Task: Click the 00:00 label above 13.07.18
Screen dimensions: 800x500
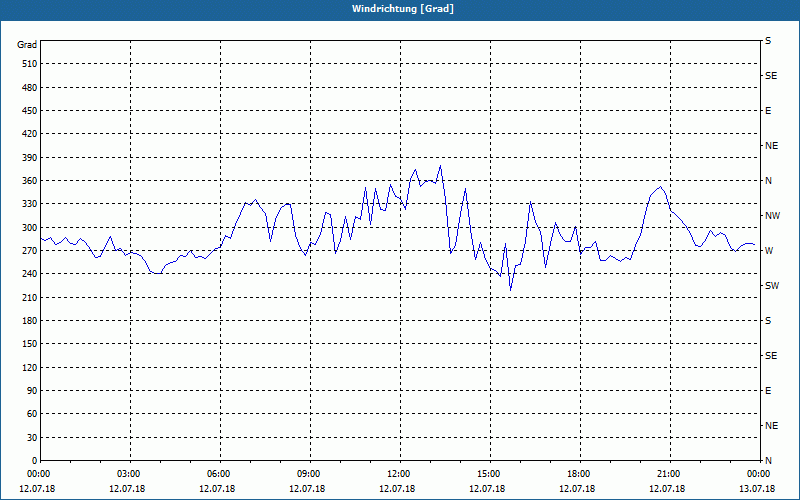Action: click(x=758, y=474)
